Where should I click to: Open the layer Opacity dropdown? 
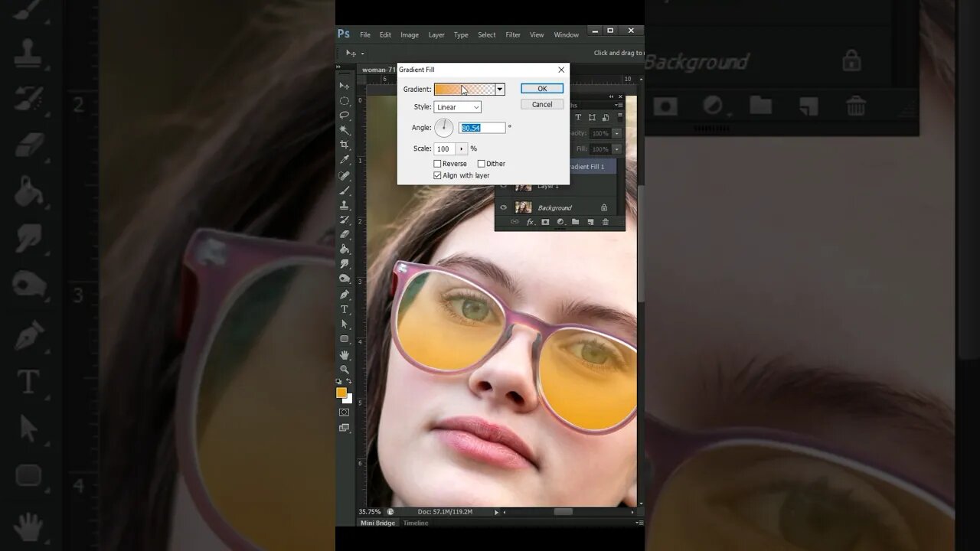(616, 133)
